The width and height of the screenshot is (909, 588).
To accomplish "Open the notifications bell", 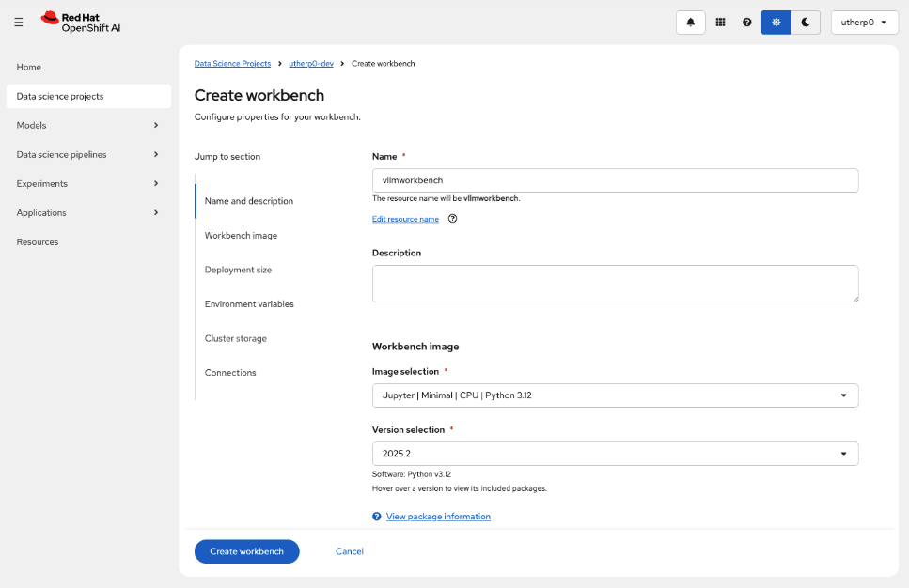I will click(x=691, y=23).
